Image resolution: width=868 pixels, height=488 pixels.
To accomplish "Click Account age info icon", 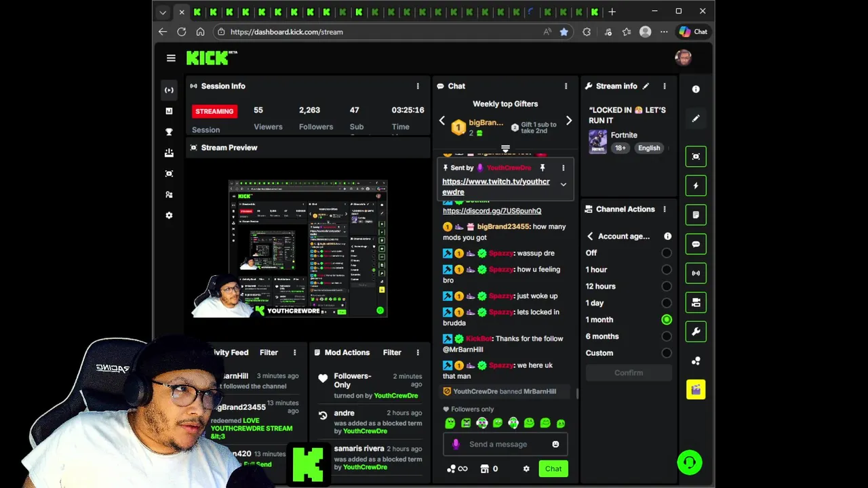I will coord(668,237).
